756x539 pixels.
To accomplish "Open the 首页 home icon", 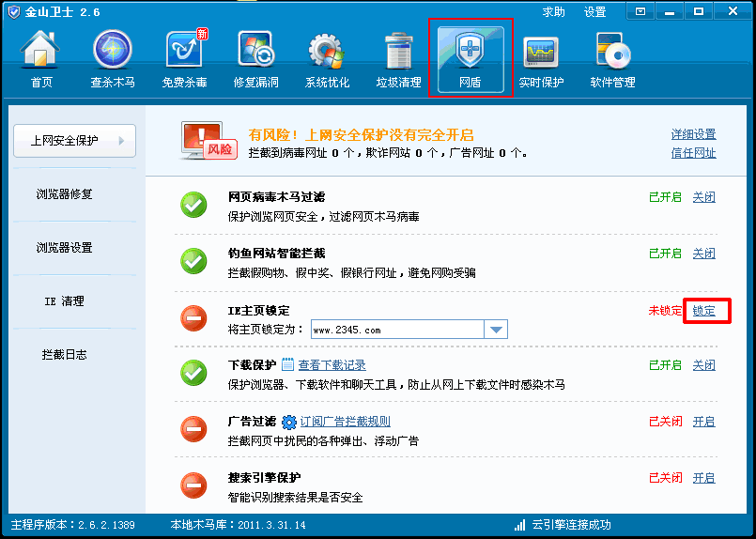I will pos(40,50).
